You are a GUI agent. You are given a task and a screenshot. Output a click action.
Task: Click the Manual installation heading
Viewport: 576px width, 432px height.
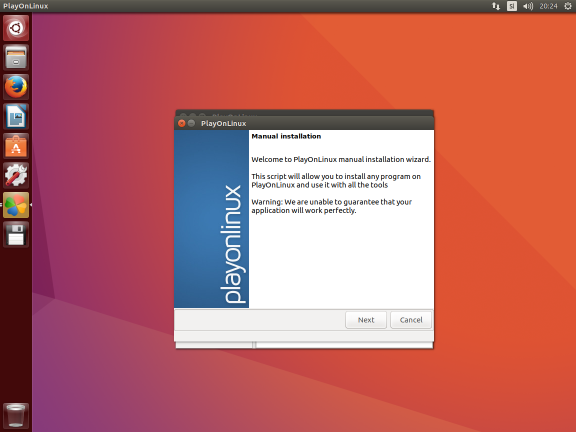pos(286,136)
